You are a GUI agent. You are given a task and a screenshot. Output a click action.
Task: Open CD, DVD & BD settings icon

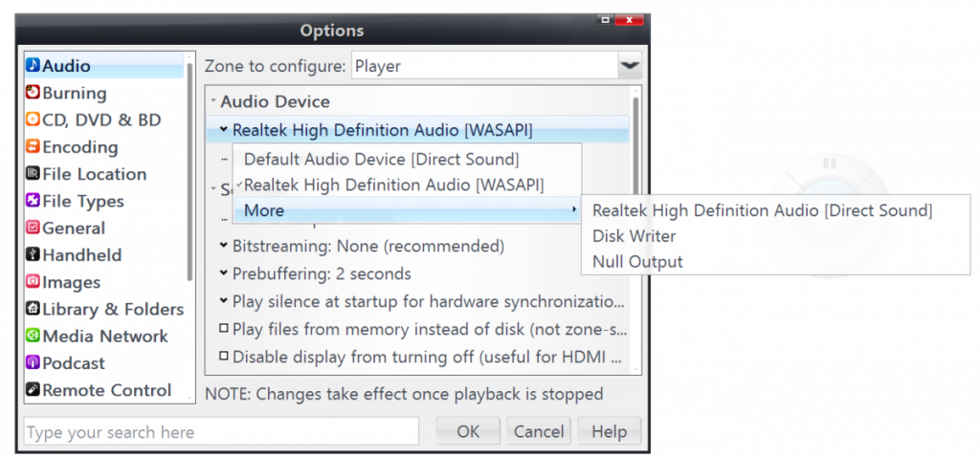pos(33,120)
